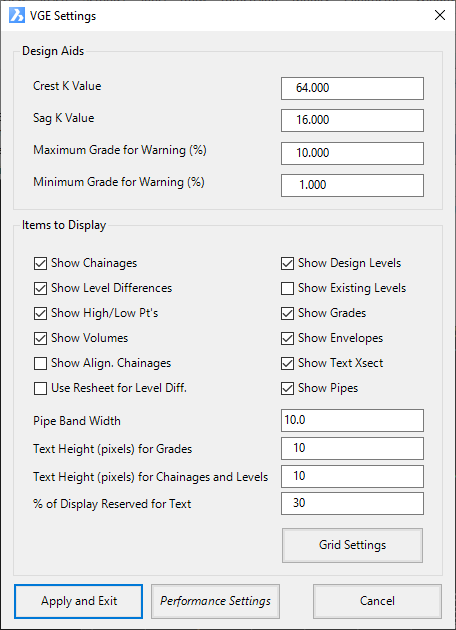Cancel the settings dialog
This screenshot has width=456, height=630.
pyautogui.click(x=377, y=601)
